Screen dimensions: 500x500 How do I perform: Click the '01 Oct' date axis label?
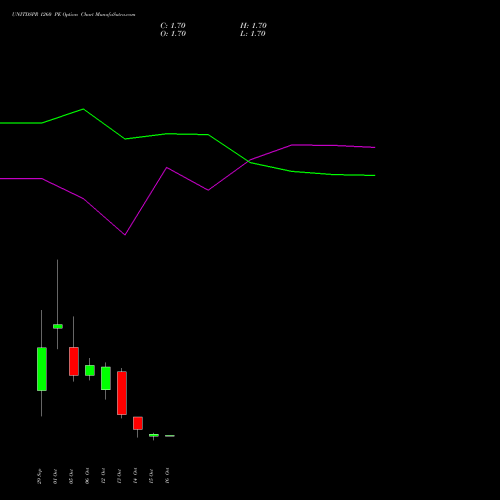55,476
